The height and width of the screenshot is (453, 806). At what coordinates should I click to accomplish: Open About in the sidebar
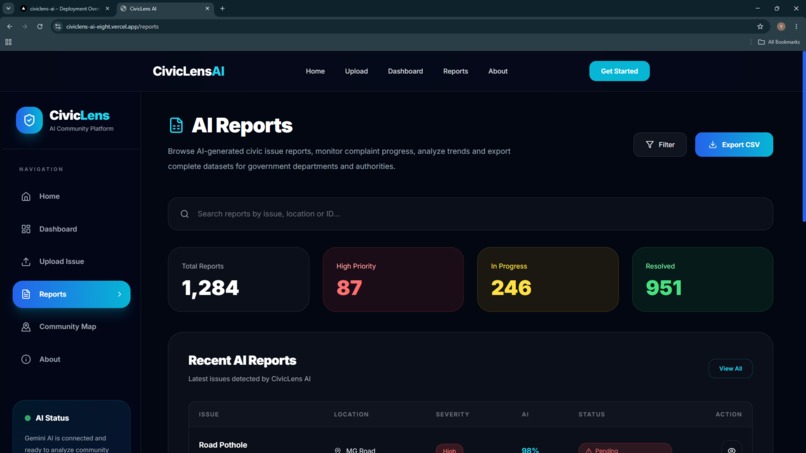71,359
